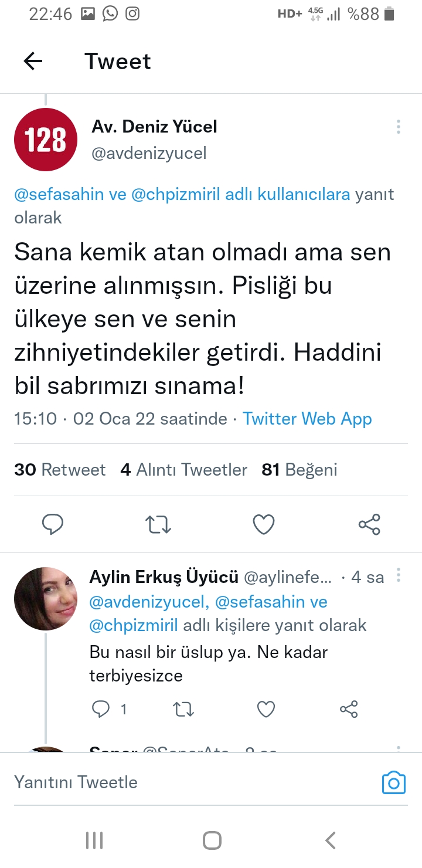Screen dimensions: 422x868
Task: View the 30 Retweet list
Action: click(x=60, y=470)
